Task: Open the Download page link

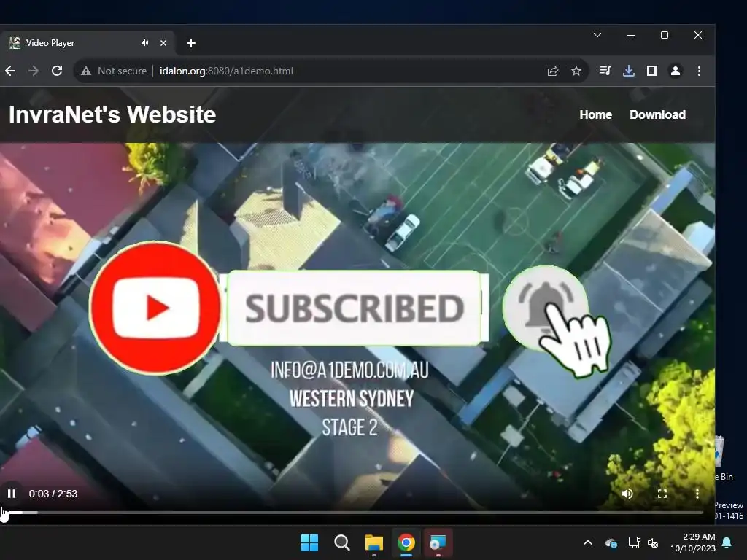Action: pos(657,114)
